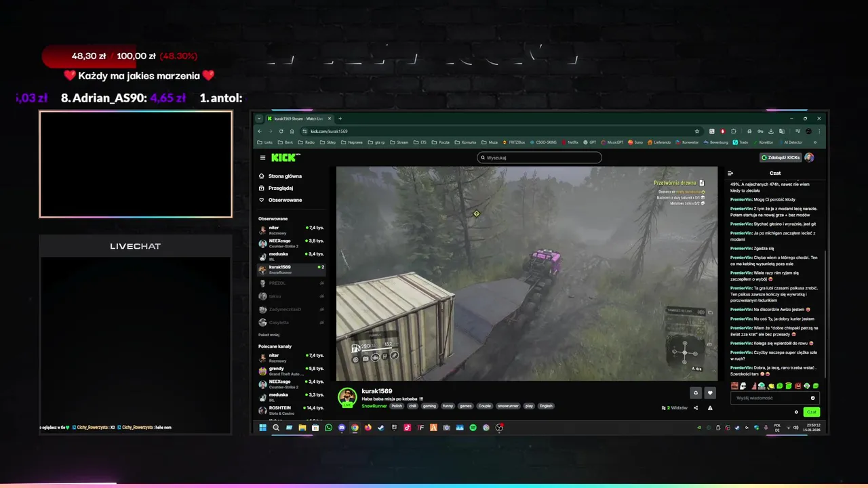This screenshot has width=868, height=488.
Task: Open the Kick hamburger sidebar menu
Action: pyautogui.click(x=262, y=157)
